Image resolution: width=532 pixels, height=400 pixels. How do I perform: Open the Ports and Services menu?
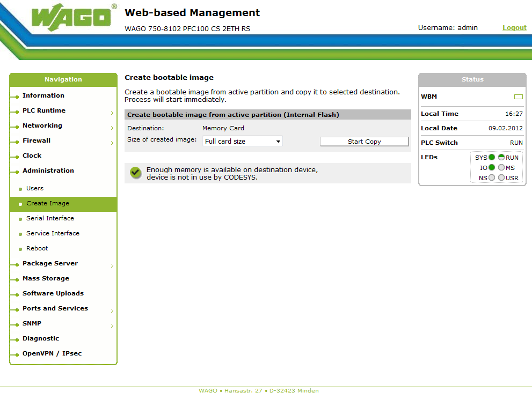(x=55, y=308)
